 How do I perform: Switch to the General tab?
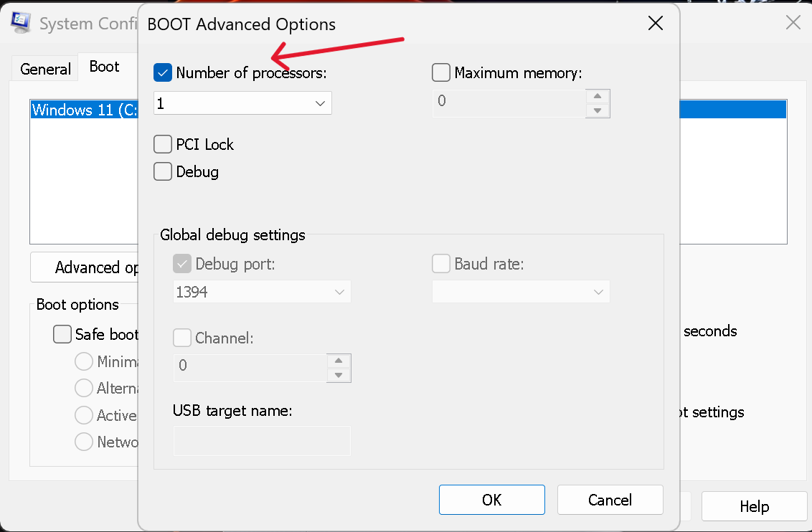[x=46, y=69]
